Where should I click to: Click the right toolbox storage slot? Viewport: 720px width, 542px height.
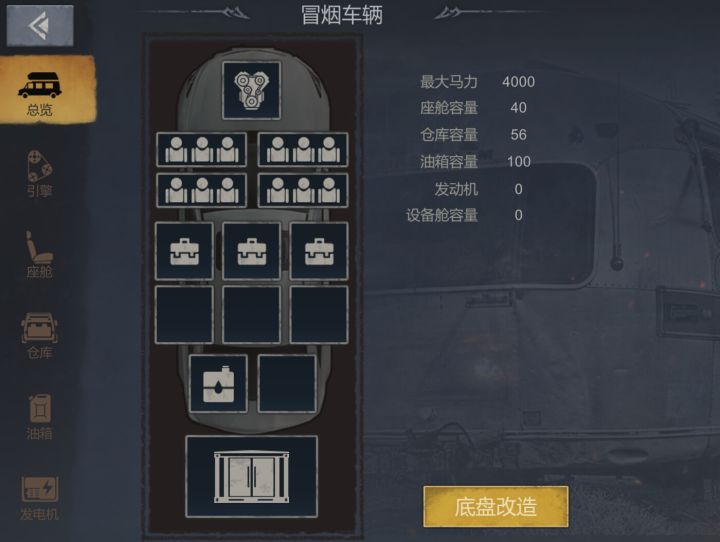pos(319,251)
